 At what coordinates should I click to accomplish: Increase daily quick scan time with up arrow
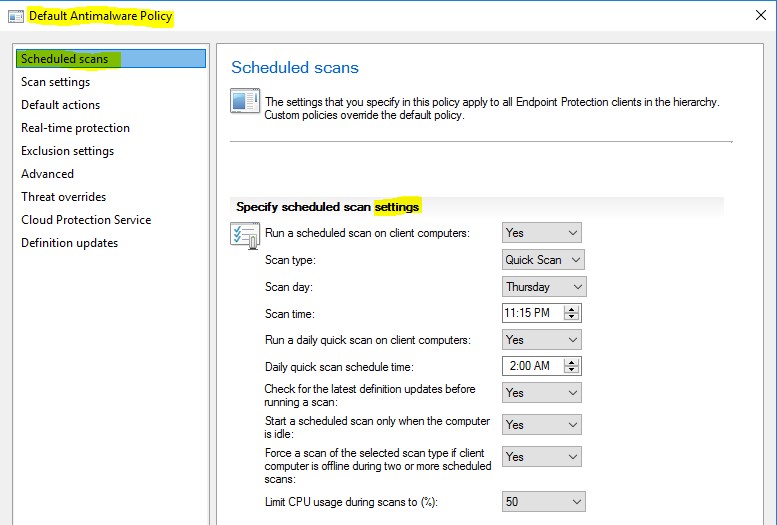[x=572, y=362]
